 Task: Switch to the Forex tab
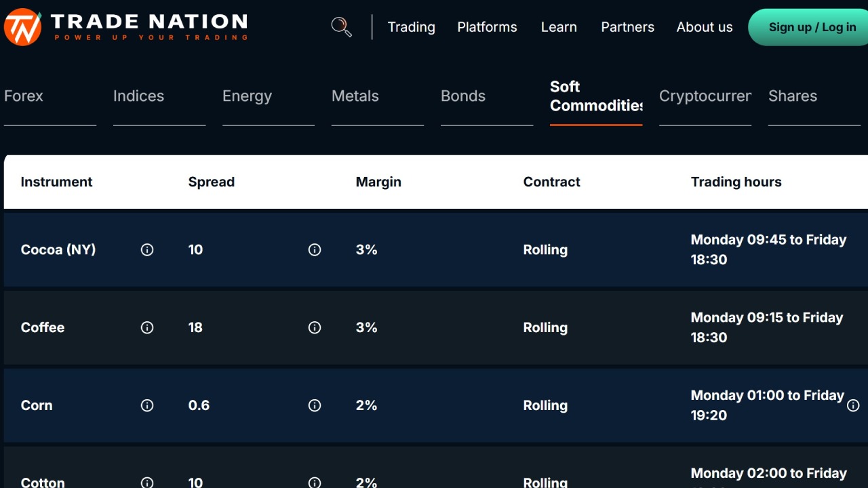click(x=24, y=96)
